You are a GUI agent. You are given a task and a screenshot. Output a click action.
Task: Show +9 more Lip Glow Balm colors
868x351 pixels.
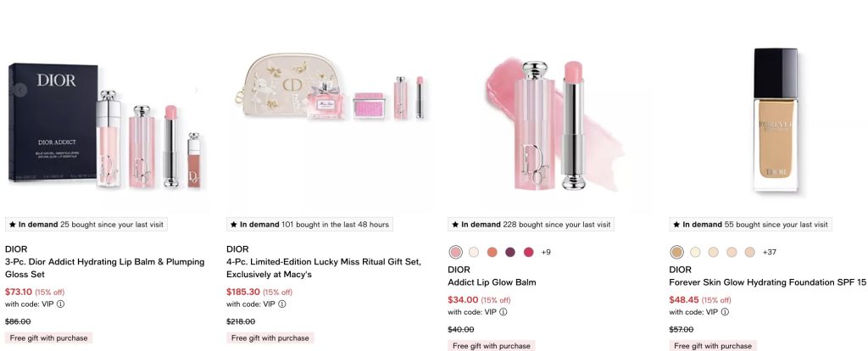(546, 252)
